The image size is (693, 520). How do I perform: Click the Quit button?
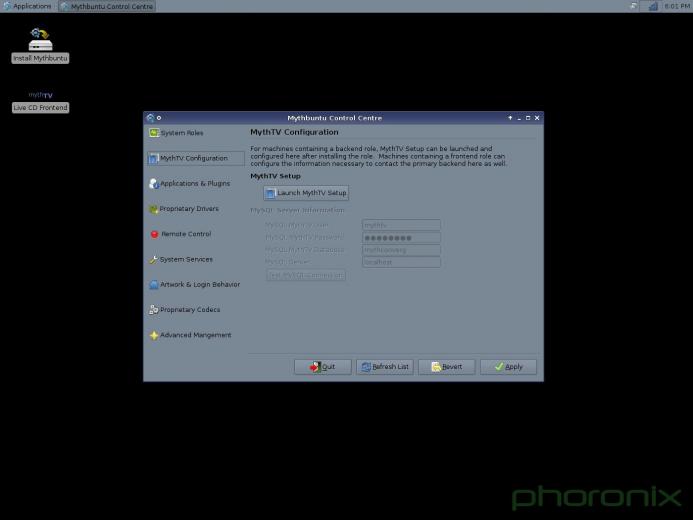point(323,367)
